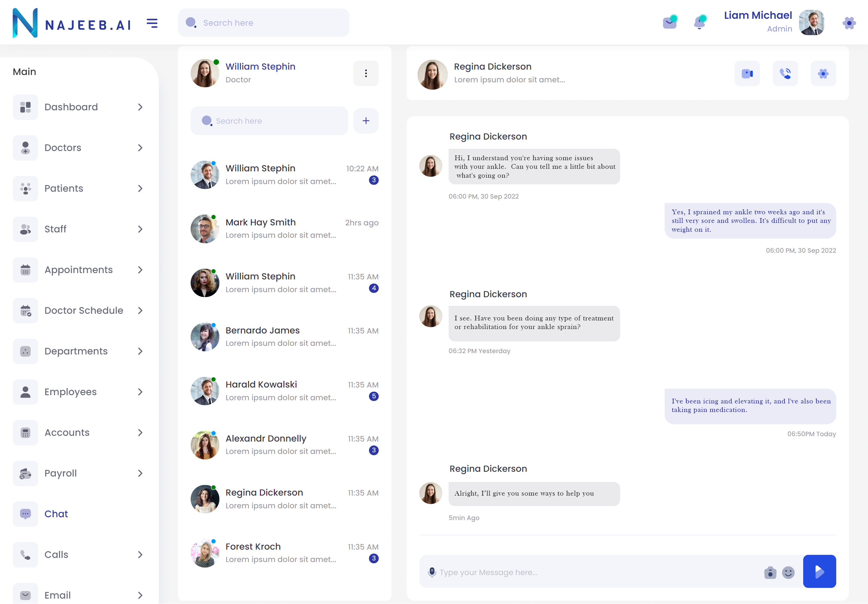
Task: Expand the Payroll submenu arrow
Action: point(140,473)
